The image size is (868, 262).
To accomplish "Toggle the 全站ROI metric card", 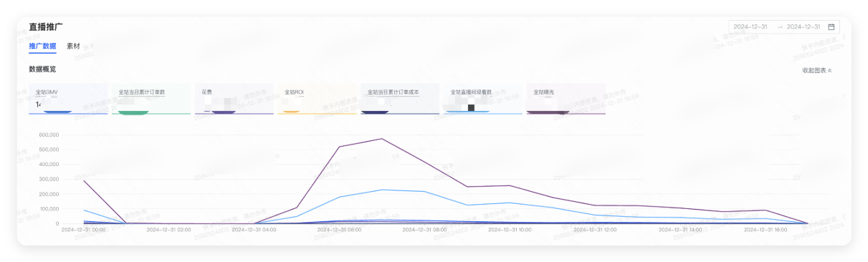I will 317,99.
